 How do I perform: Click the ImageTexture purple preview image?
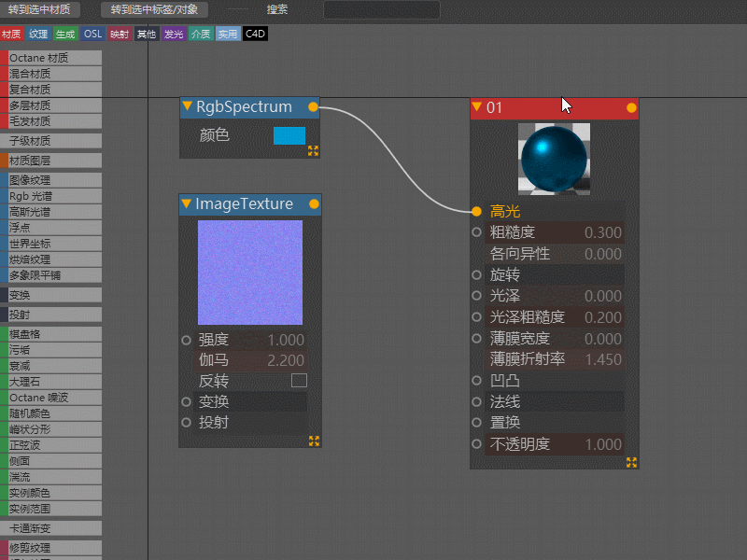(250, 273)
